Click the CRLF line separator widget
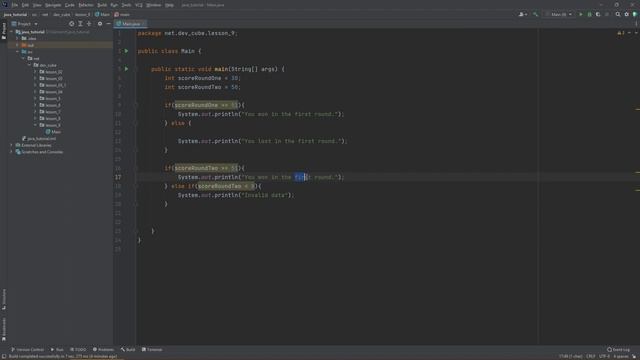Viewport: 640px width, 360px height. click(x=590, y=356)
